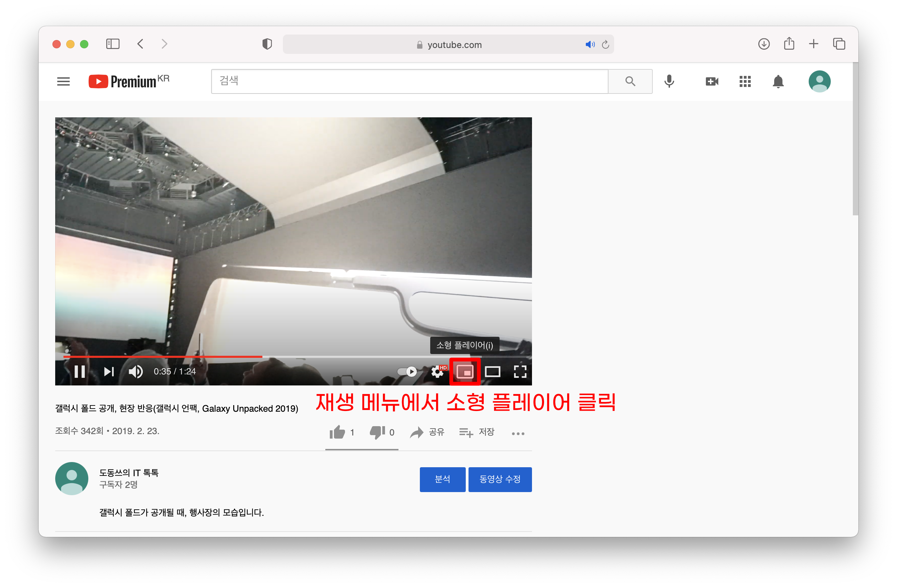Click the miniplayer button in video controls
The image size is (897, 588).
pos(465,372)
